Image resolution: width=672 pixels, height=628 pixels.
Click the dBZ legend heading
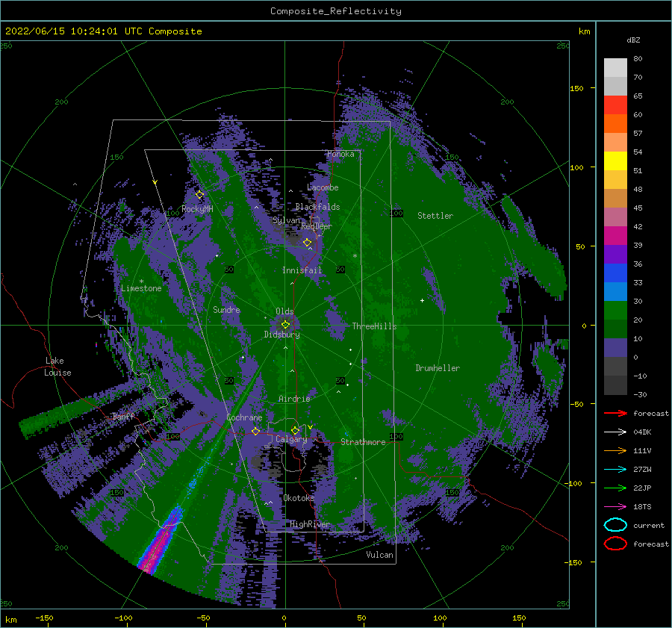tap(633, 40)
